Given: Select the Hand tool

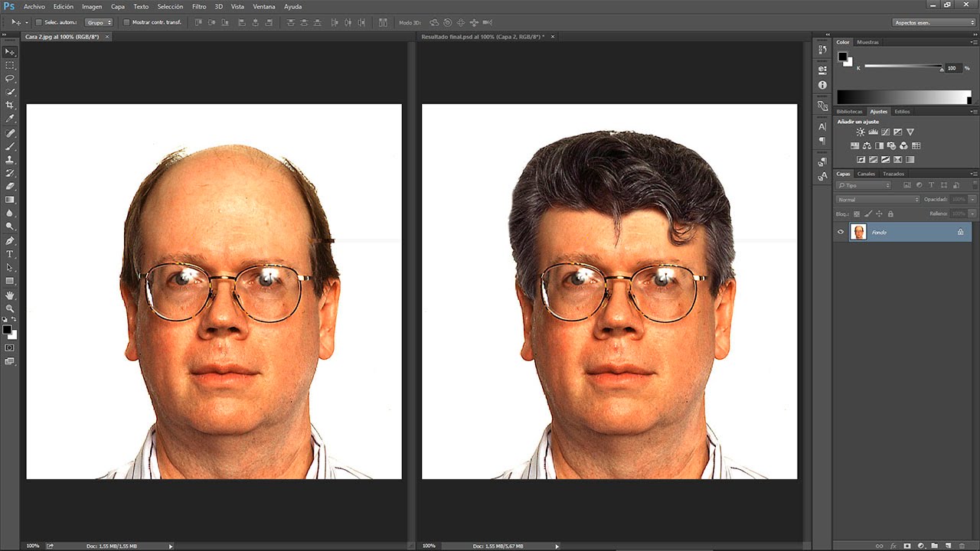Looking at the screenshot, I should click(10, 295).
